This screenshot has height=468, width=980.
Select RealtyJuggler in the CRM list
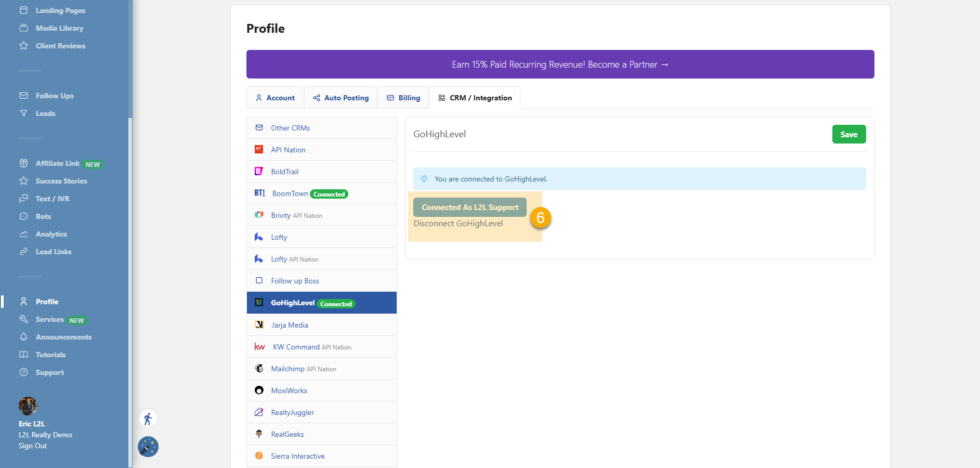pyautogui.click(x=322, y=412)
